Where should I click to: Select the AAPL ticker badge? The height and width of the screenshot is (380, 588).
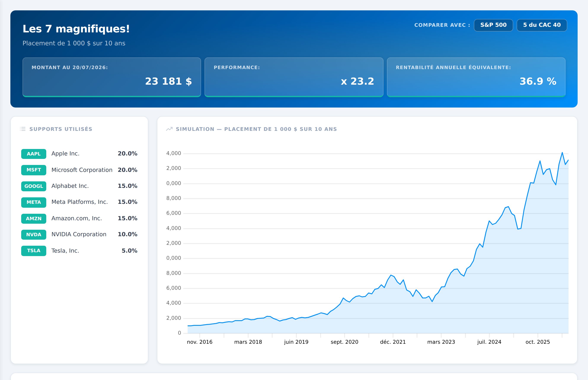click(34, 154)
